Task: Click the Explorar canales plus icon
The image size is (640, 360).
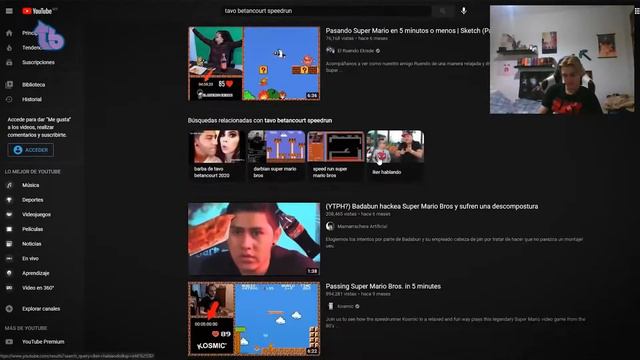Action: tap(9, 309)
